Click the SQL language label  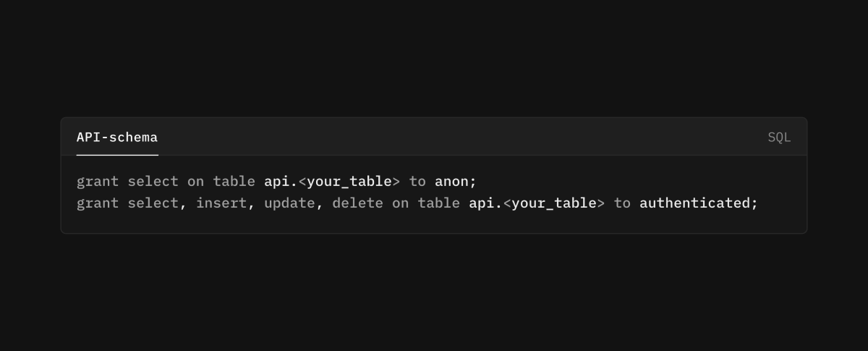[779, 138]
